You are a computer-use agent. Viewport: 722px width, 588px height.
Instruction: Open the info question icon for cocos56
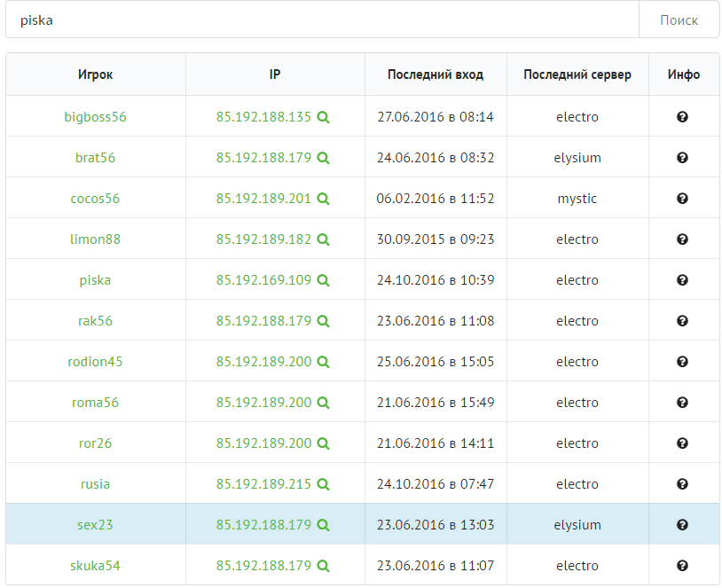(x=682, y=199)
